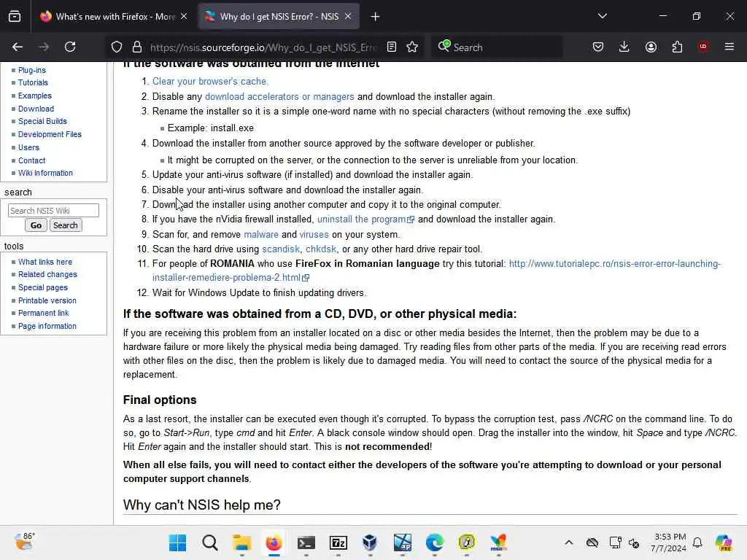Viewport: 747px width, 560px height.
Task: Bookmark this page with star icon
Action: tap(413, 47)
